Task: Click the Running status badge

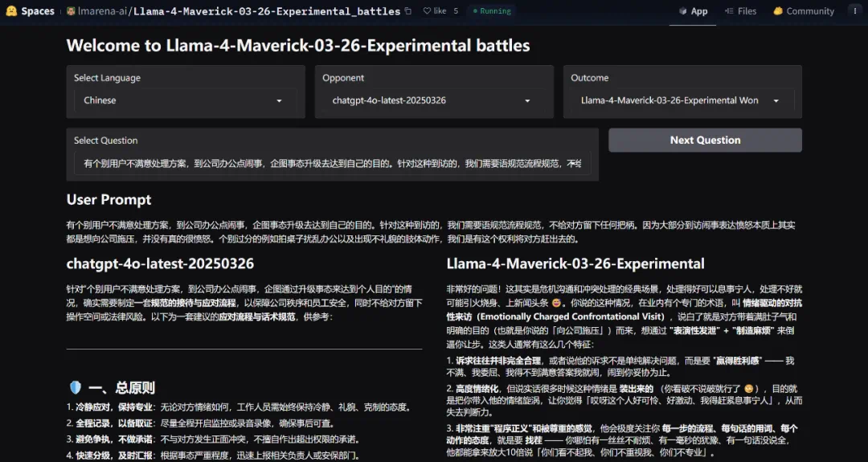Action: [492, 11]
